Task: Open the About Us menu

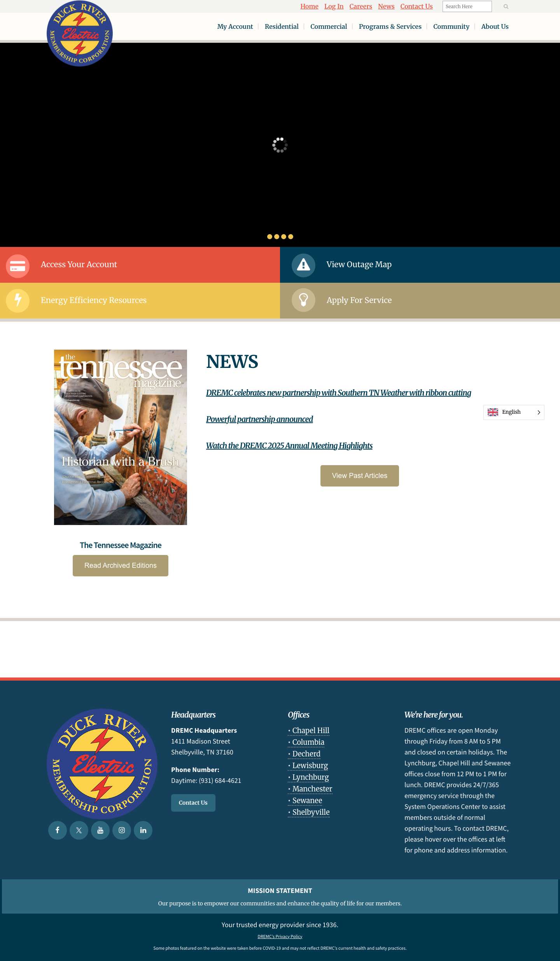Action: click(495, 26)
